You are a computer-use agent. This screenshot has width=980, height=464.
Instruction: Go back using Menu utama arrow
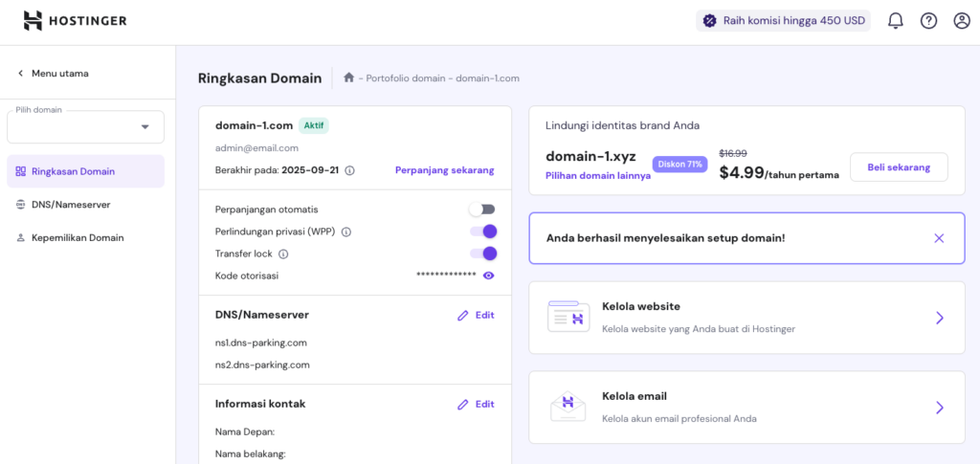pyautogui.click(x=21, y=73)
